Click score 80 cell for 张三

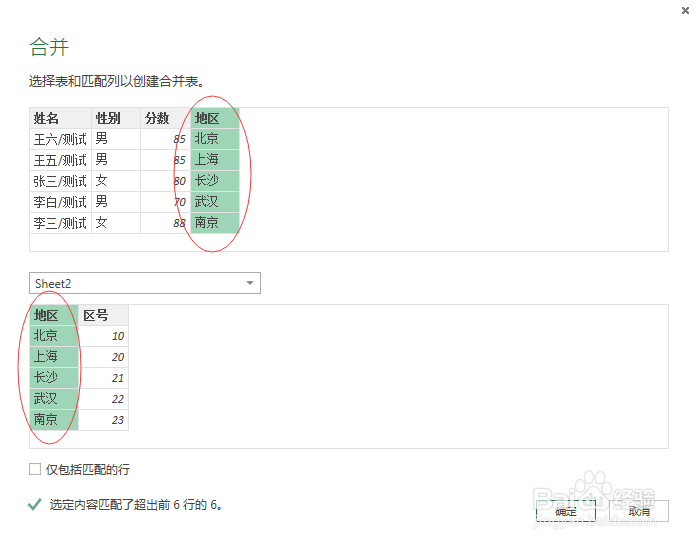point(165,181)
